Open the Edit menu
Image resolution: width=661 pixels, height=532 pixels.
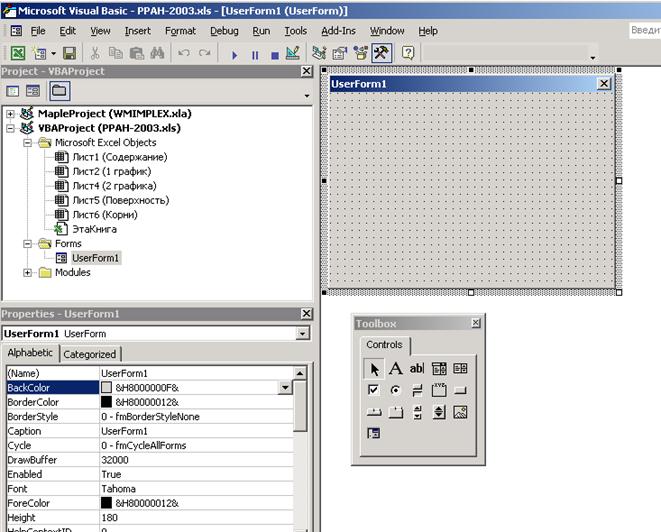pyautogui.click(x=67, y=31)
